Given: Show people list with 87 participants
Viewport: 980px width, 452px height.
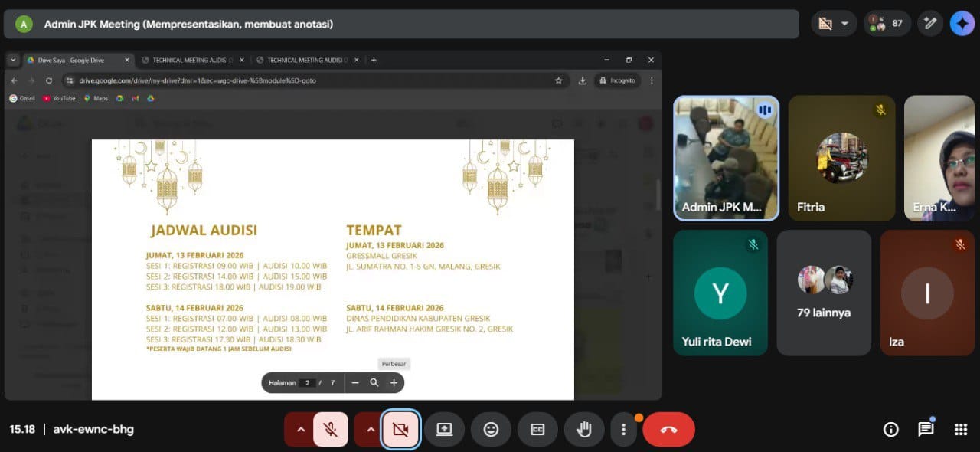Looking at the screenshot, I should pos(887,24).
